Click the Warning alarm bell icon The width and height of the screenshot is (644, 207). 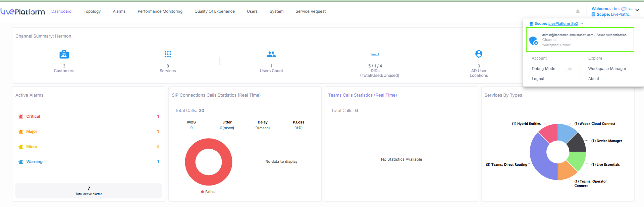click(x=21, y=162)
